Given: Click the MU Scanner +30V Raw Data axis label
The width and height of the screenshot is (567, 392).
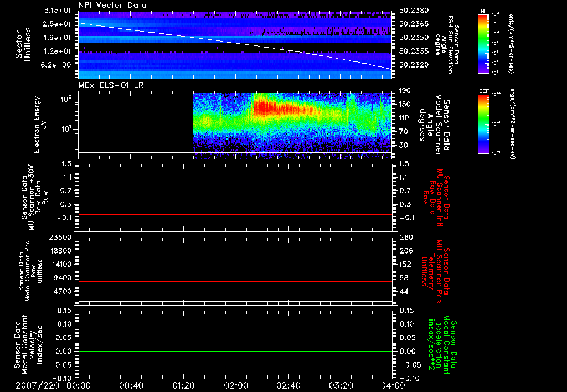Looking at the screenshot, I should 34,198.
